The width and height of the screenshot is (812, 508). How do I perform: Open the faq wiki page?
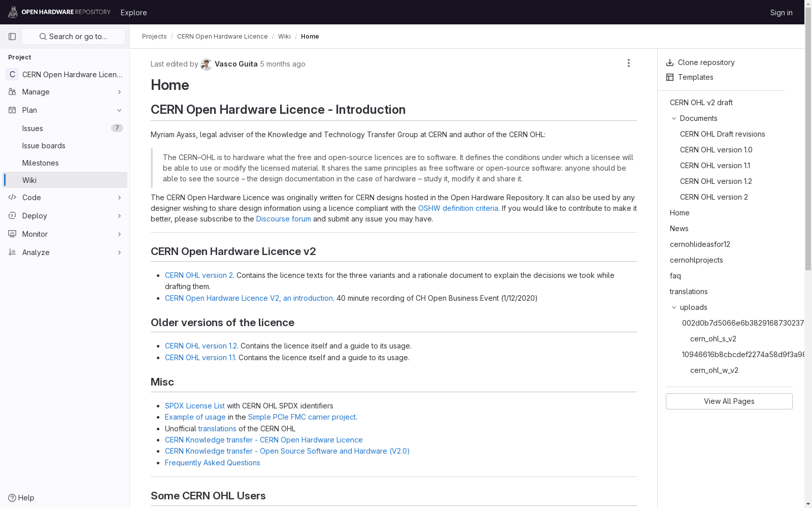coord(675,276)
